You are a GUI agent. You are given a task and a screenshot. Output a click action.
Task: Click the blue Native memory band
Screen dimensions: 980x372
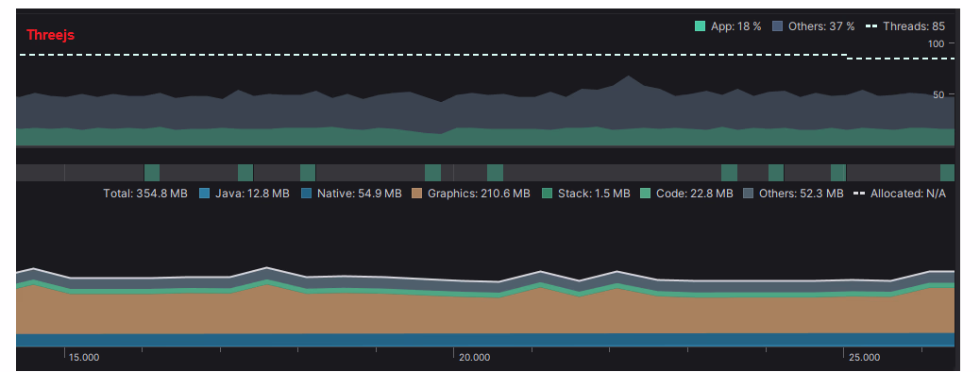pos(484,340)
